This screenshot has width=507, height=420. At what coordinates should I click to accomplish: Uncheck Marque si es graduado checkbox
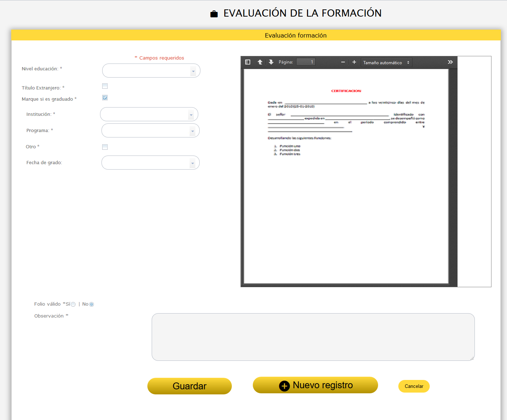[105, 98]
